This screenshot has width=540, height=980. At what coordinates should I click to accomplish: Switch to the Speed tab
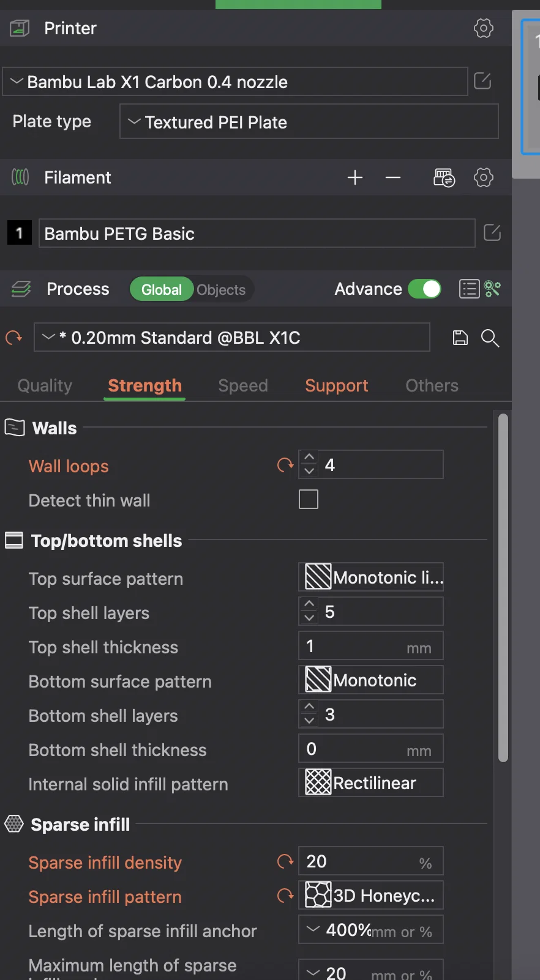point(243,385)
